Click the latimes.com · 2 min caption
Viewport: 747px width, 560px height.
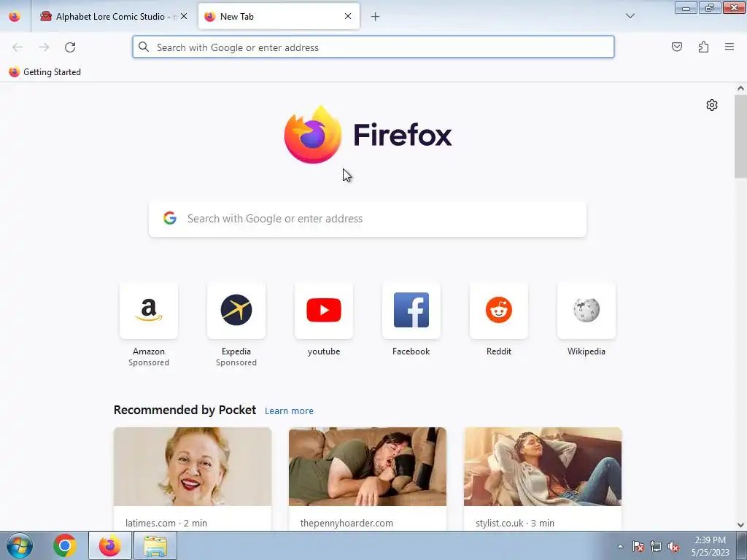(166, 523)
